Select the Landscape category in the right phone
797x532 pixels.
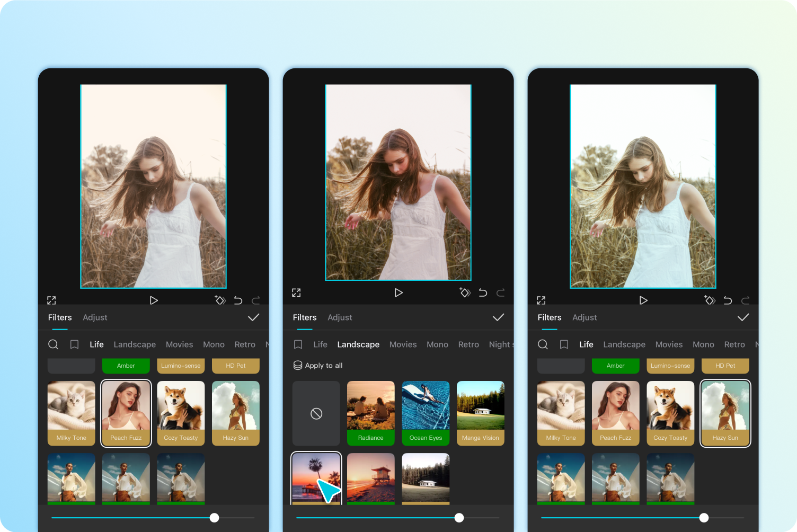(x=624, y=344)
